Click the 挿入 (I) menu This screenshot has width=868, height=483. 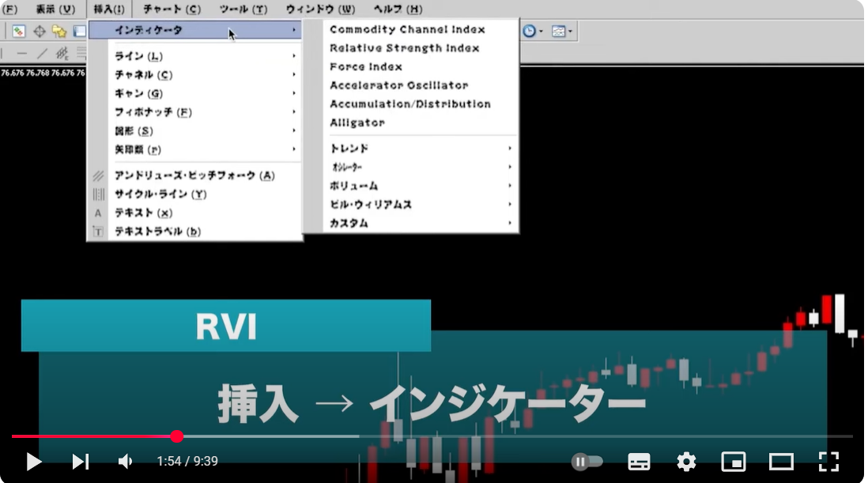click(109, 9)
